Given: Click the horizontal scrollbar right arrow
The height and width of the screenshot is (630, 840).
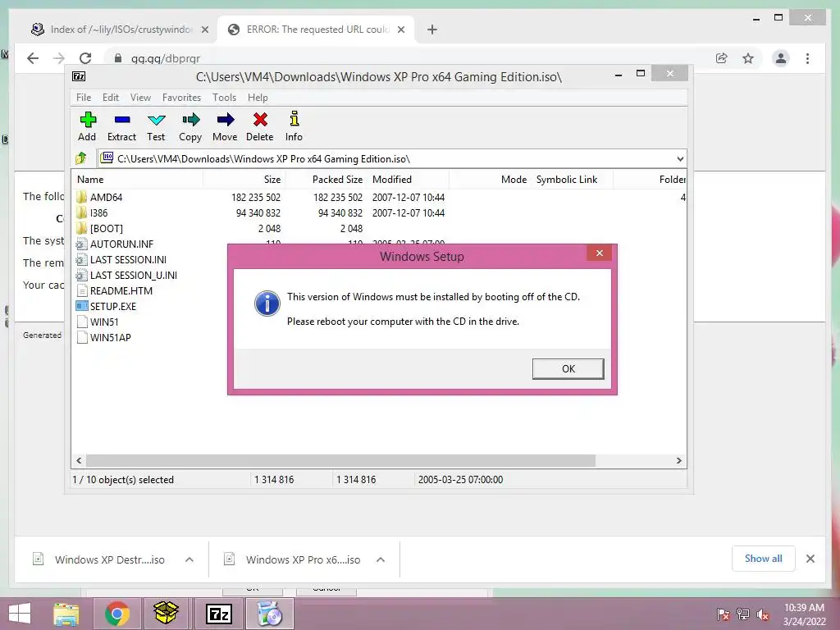Looking at the screenshot, I should tap(678, 461).
